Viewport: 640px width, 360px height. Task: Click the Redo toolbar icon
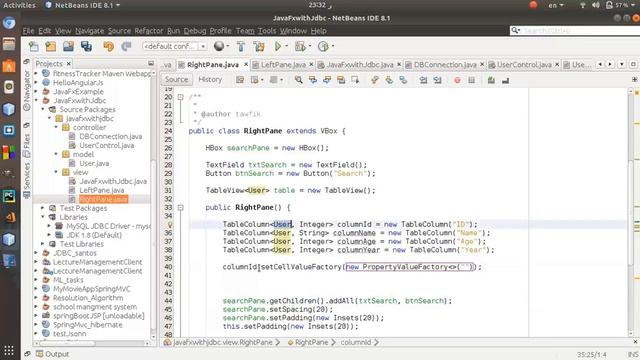click(x=126, y=47)
